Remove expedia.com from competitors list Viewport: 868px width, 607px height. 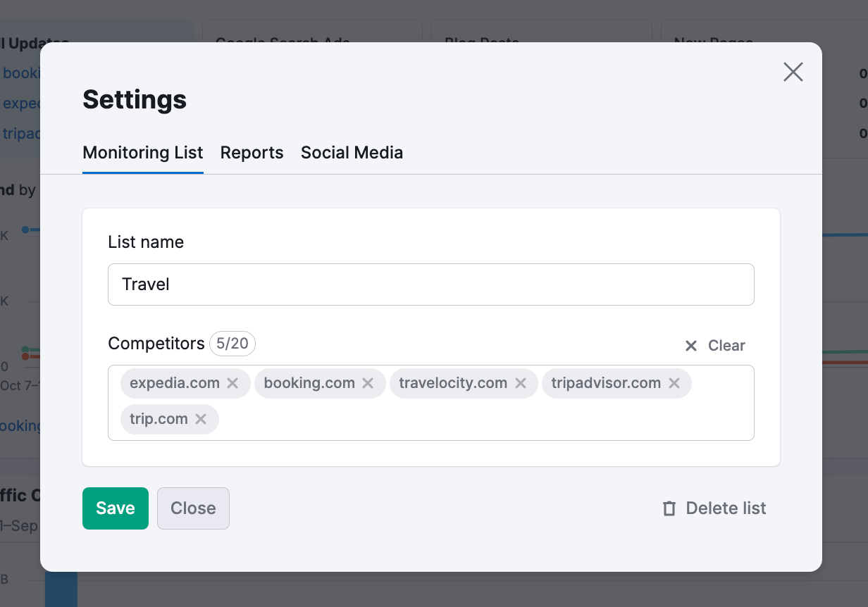(x=232, y=383)
